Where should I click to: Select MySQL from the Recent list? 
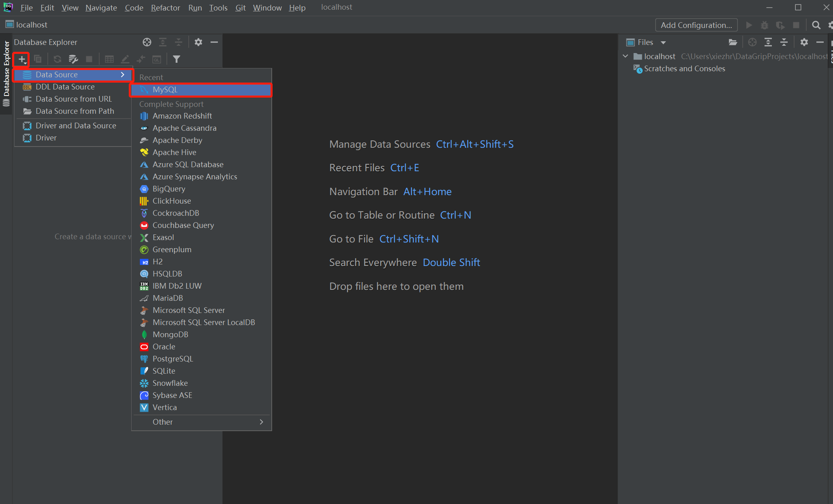[x=201, y=89]
